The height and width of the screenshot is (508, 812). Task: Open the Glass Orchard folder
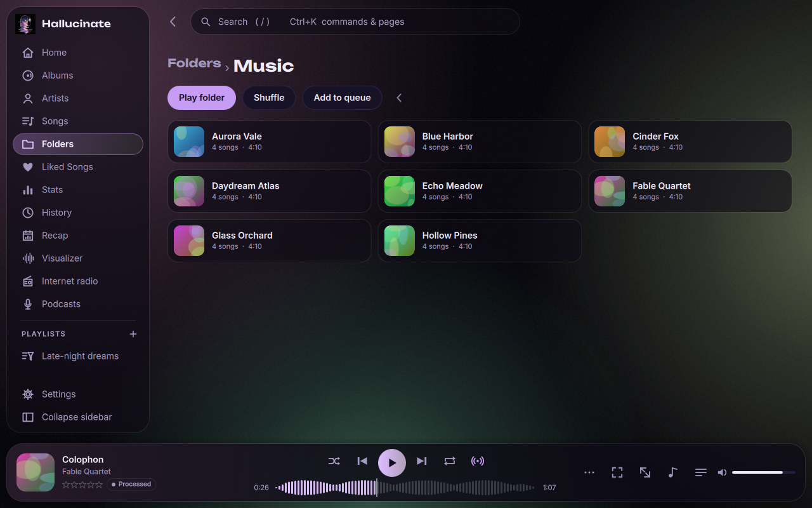pyautogui.click(x=270, y=241)
